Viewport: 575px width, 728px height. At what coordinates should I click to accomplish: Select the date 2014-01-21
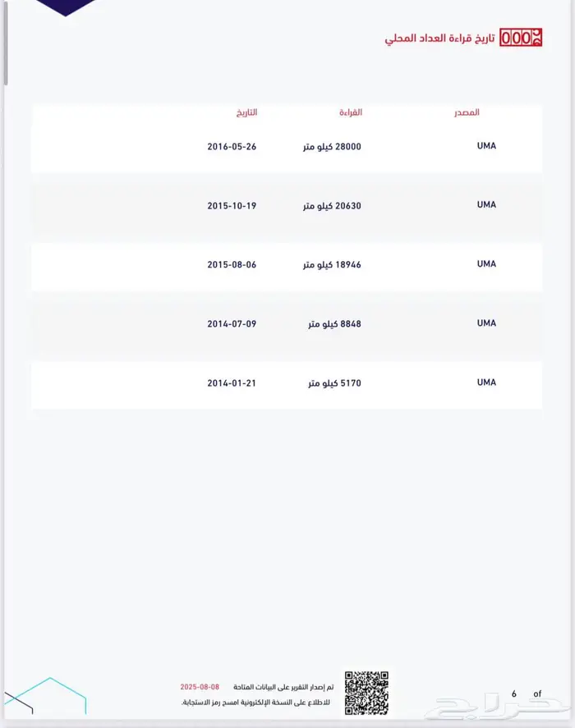tap(232, 382)
